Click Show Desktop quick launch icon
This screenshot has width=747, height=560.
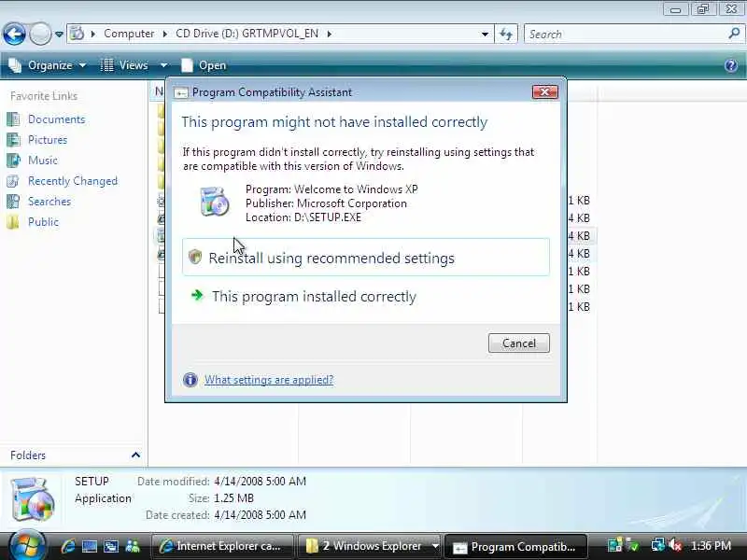[89, 546]
